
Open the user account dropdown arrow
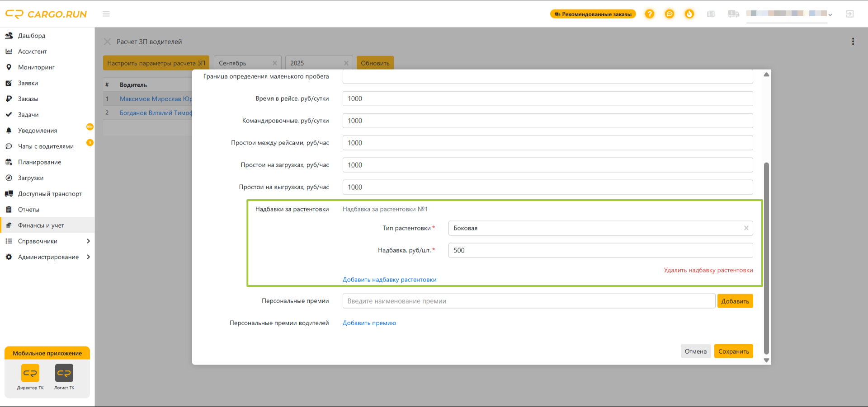coord(830,15)
